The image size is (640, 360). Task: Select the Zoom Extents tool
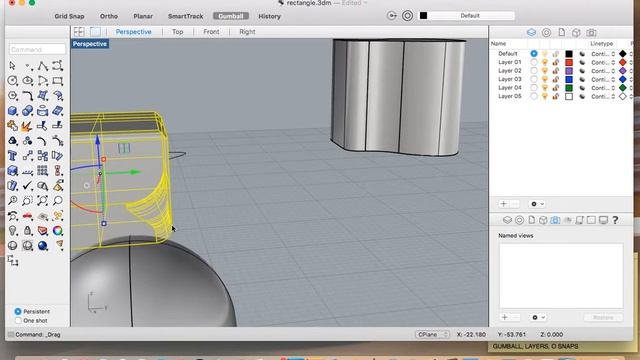[x=42, y=200]
